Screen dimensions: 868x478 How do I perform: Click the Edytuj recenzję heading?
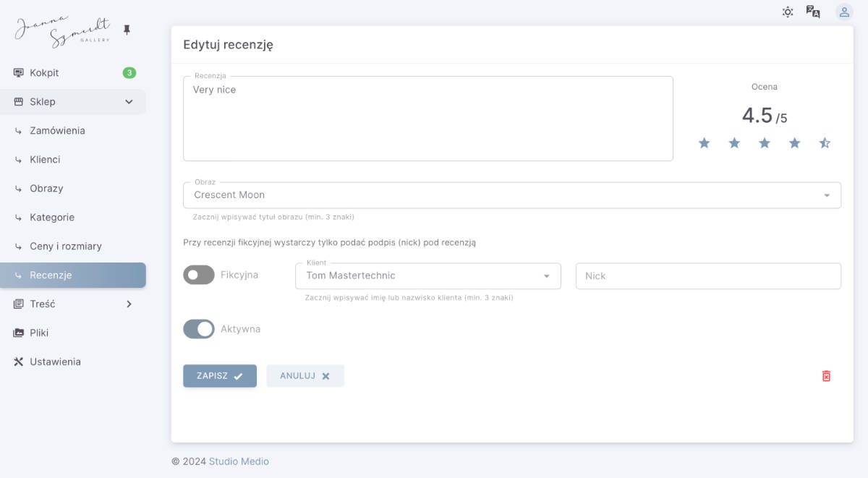(228, 45)
